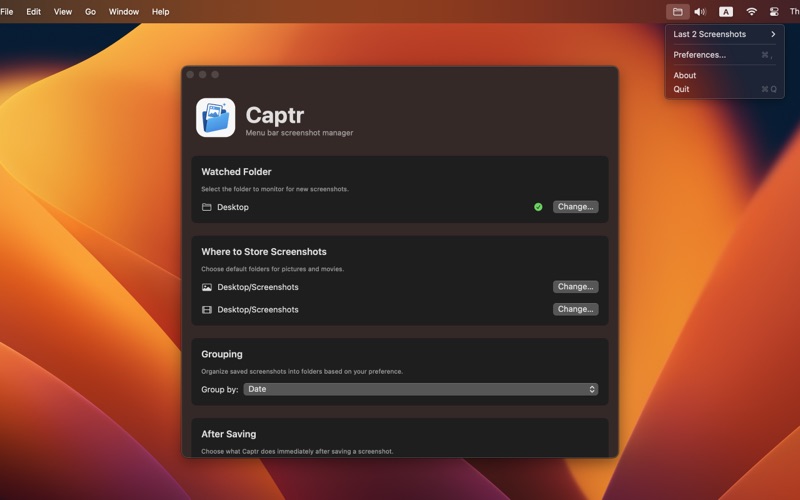Click the movie film icon beside second Desktop/Screenshots
The height and width of the screenshot is (500, 800).
(x=207, y=310)
